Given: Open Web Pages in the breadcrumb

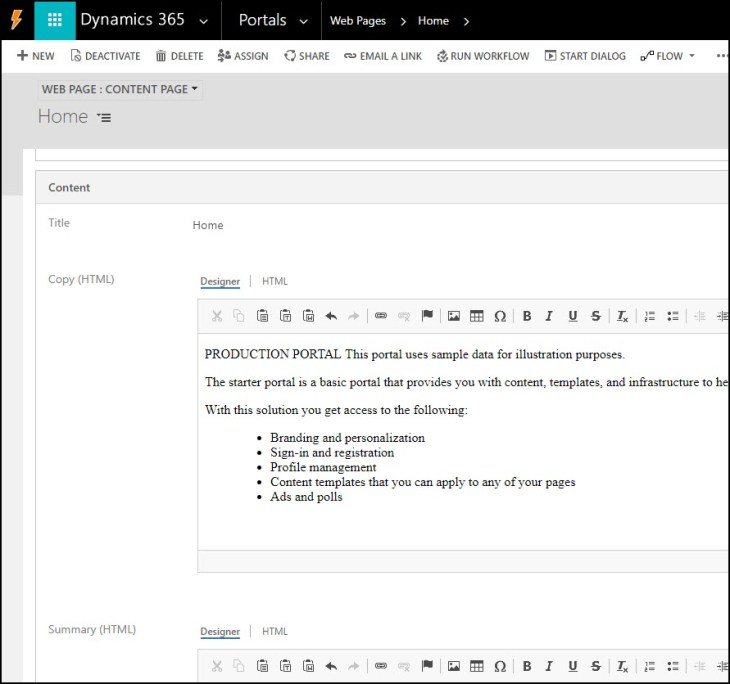Looking at the screenshot, I should click(x=358, y=21).
